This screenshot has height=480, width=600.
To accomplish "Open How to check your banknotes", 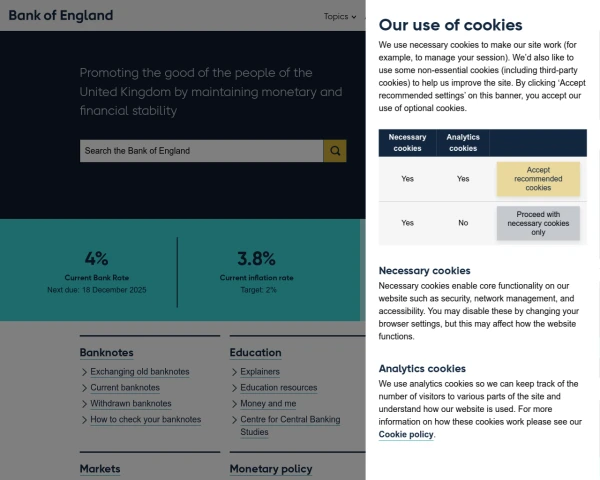I will (x=146, y=420).
